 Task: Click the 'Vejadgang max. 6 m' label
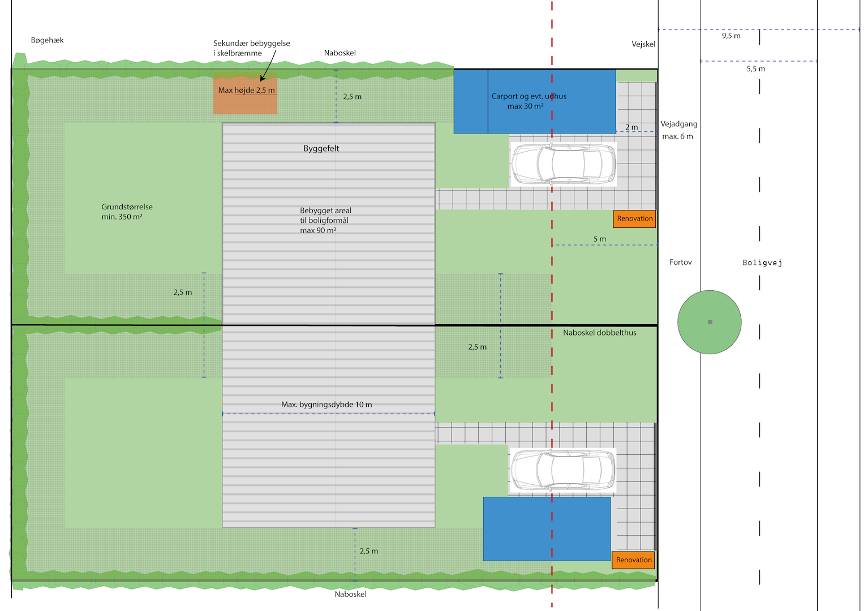pyautogui.click(x=678, y=130)
